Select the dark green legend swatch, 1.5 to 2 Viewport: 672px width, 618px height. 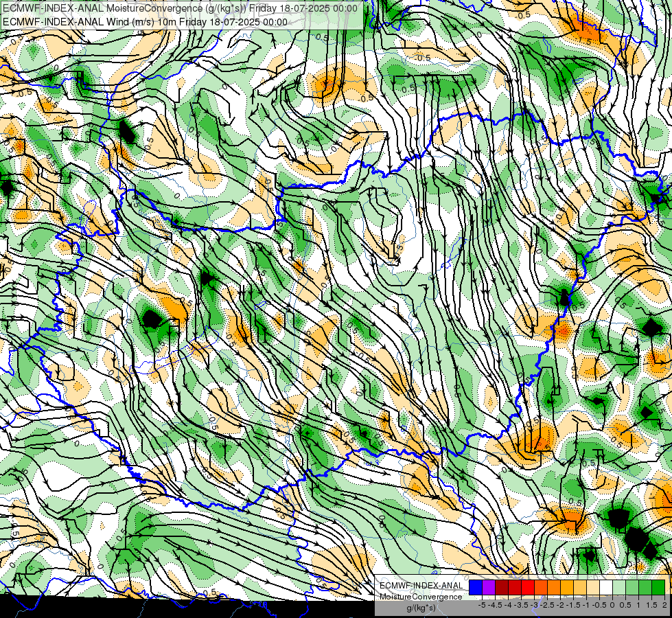[658, 587]
